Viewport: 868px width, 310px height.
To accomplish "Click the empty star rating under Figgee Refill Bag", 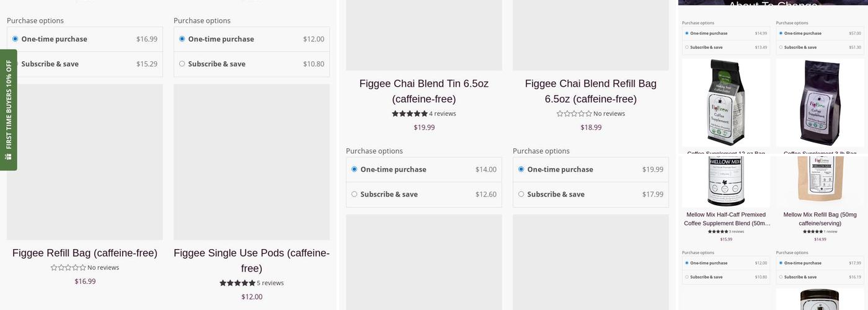I will click(x=68, y=268).
